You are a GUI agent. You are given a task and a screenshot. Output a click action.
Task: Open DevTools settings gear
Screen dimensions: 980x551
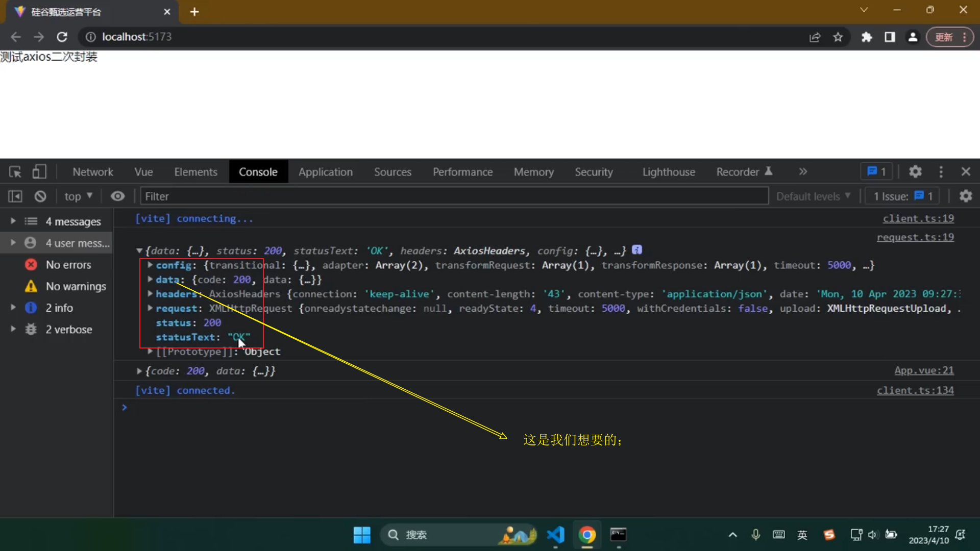click(915, 172)
